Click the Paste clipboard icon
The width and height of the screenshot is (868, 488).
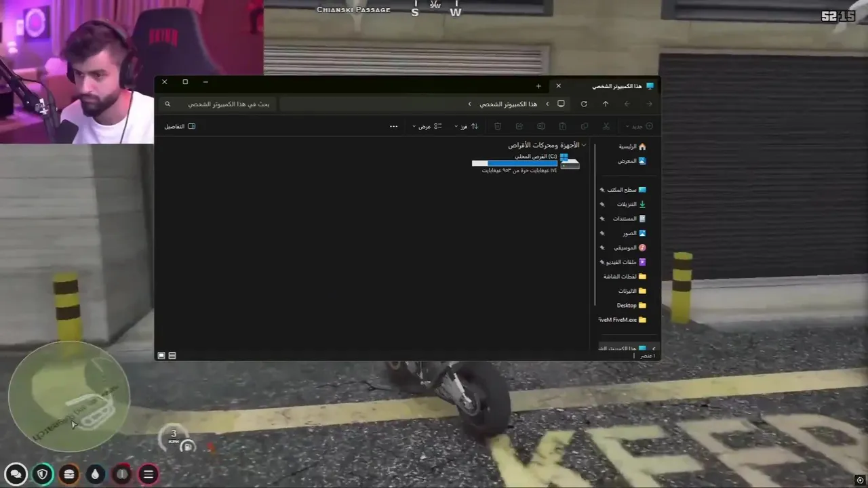click(563, 126)
